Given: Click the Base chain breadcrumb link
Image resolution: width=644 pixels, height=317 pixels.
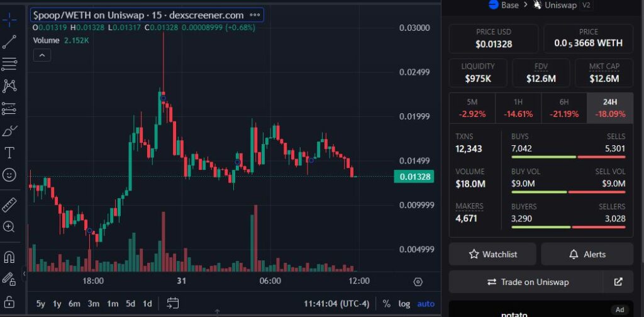Looking at the screenshot, I should click(503, 5).
